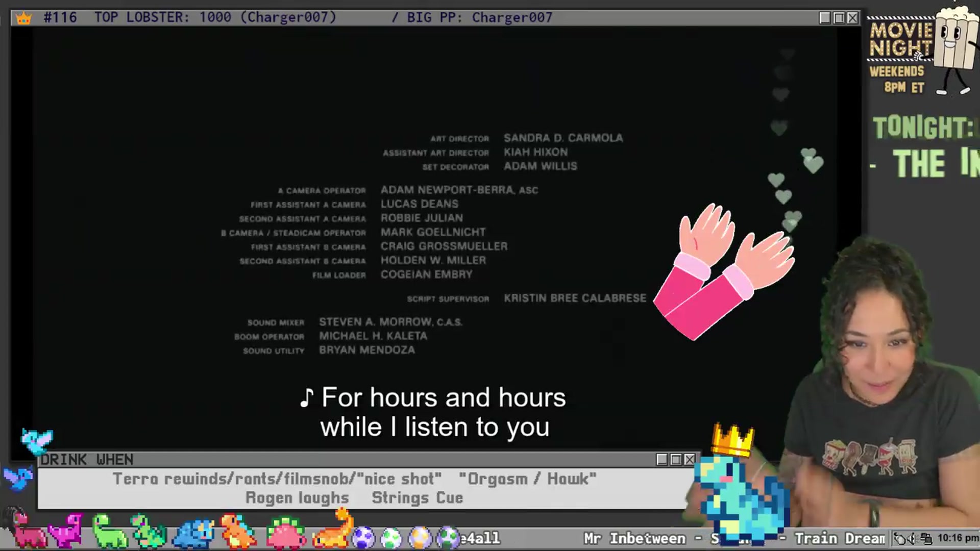Click the 'DRINK WHEN' window title
The width and height of the screenshot is (980, 551).
[87, 460]
